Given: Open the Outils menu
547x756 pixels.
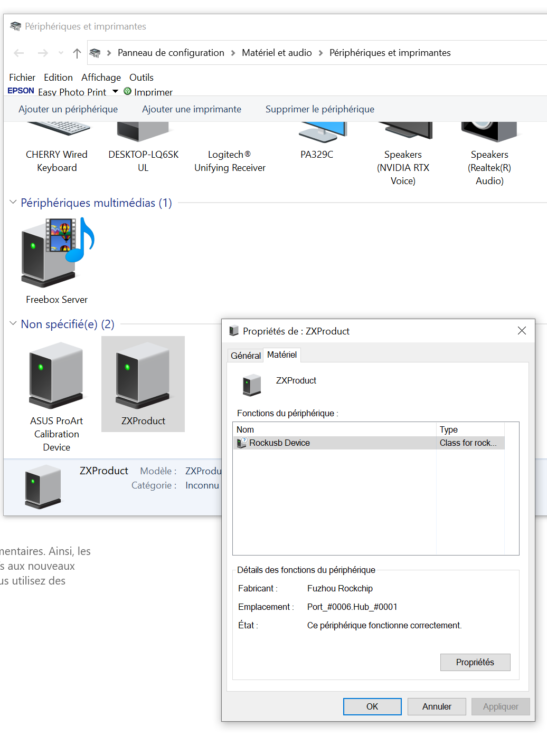Looking at the screenshot, I should pyautogui.click(x=142, y=78).
